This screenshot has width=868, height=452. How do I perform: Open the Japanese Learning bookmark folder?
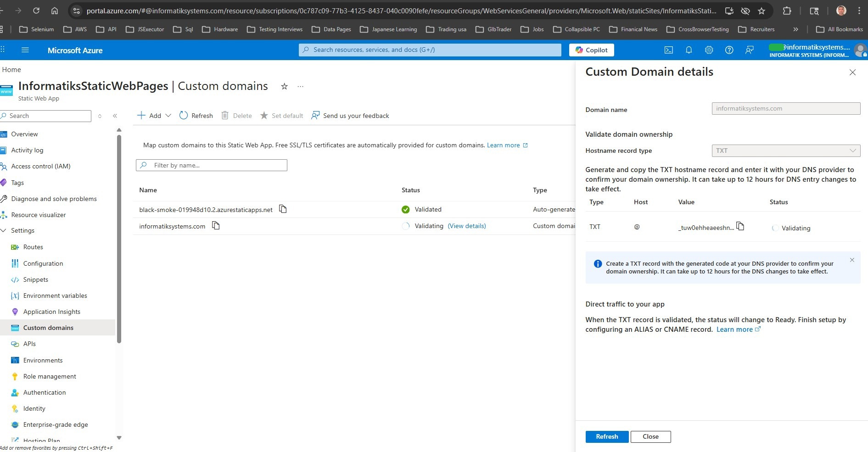tap(389, 29)
